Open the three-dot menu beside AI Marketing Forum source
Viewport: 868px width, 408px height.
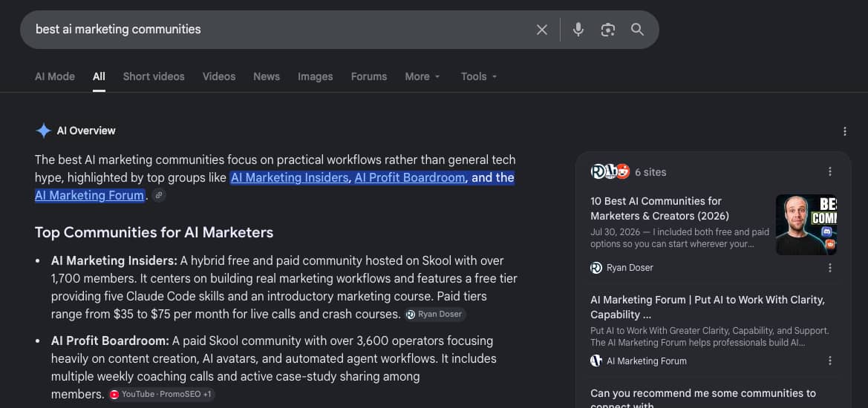click(830, 361)
